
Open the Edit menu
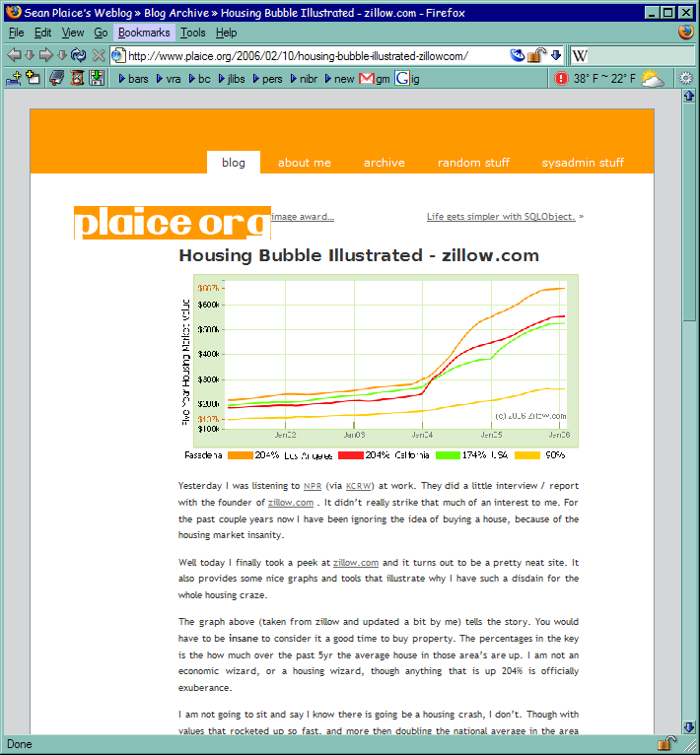42,33
